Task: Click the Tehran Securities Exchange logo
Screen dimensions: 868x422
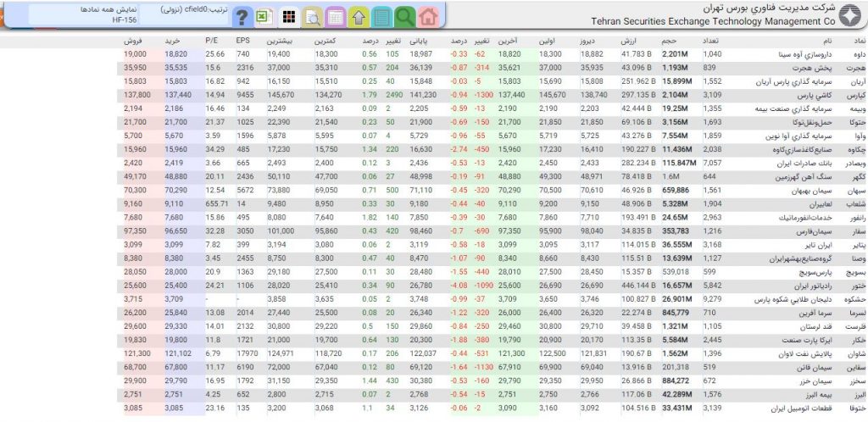Action: click(849, 15)
